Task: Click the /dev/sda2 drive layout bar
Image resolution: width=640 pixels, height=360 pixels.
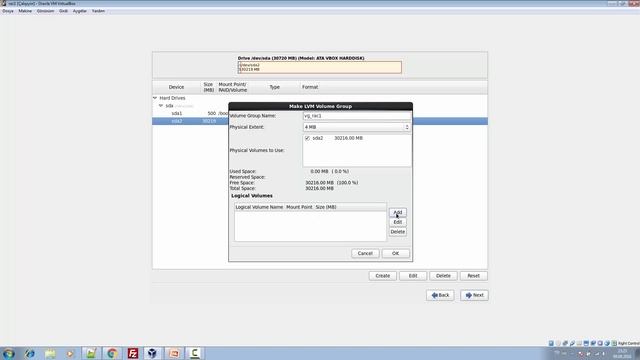Action: (x=320, y=67)
